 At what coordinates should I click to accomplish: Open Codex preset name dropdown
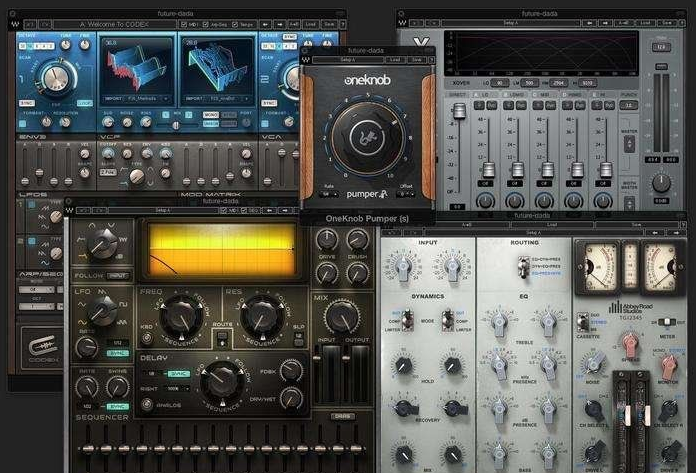click(114, 24)
